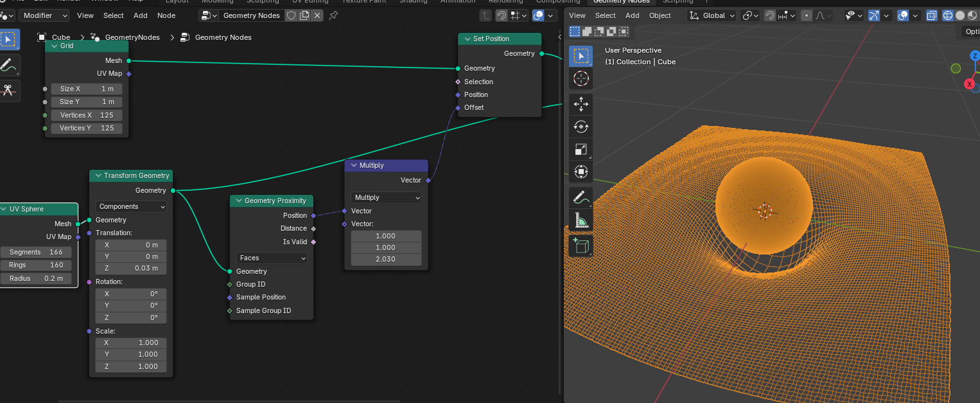Open the viewport Add menu

tap(633, 15)
